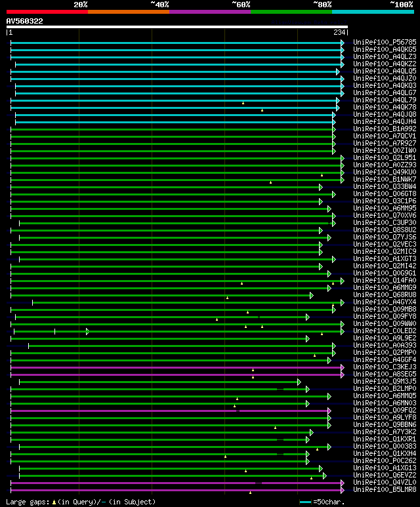Viewport: 420px width, 507px height.
Task: Click arrowhead ending UniRef100_A4QLQ5 alignment
Action: 338,71
